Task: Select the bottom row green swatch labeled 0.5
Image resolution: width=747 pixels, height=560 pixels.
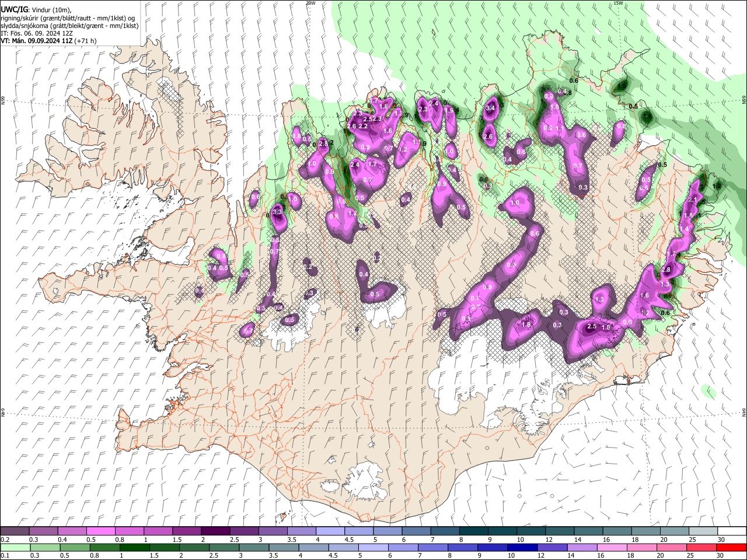Action: pos(75,547)
